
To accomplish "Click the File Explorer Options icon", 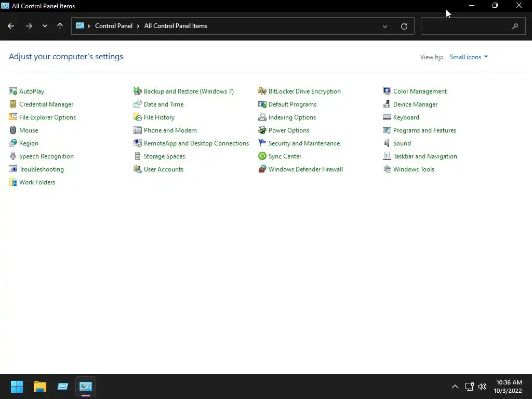I will coord(13,117).
